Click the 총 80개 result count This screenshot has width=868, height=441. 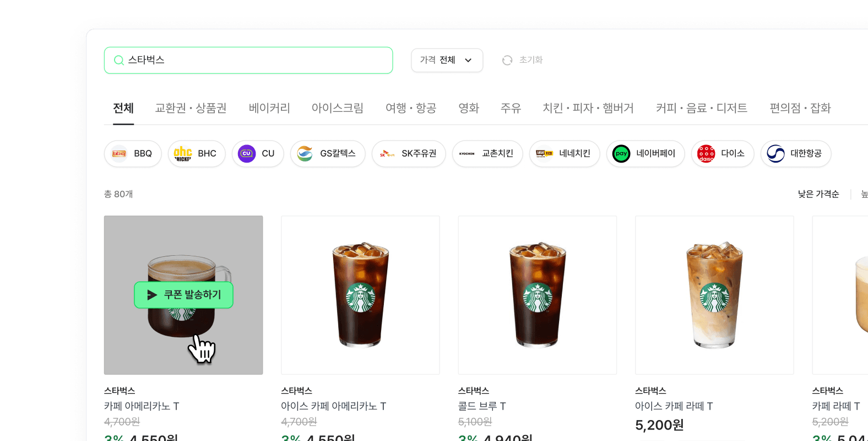coord(118,194)
